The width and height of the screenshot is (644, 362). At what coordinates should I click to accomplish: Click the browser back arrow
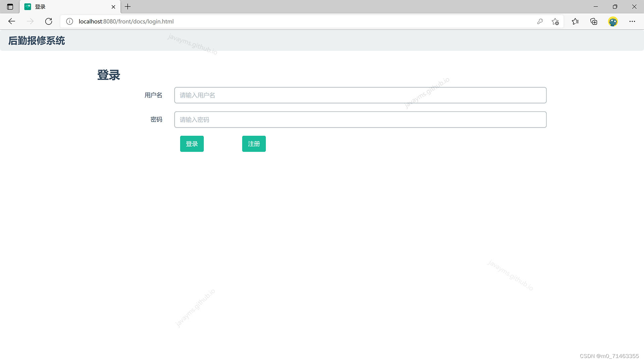click(x=12, y=21)
